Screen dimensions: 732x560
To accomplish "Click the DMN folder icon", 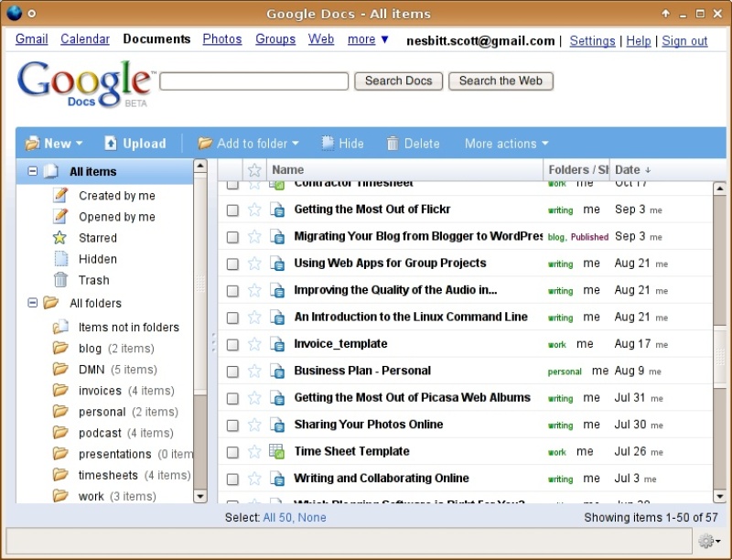I will 60,369.
